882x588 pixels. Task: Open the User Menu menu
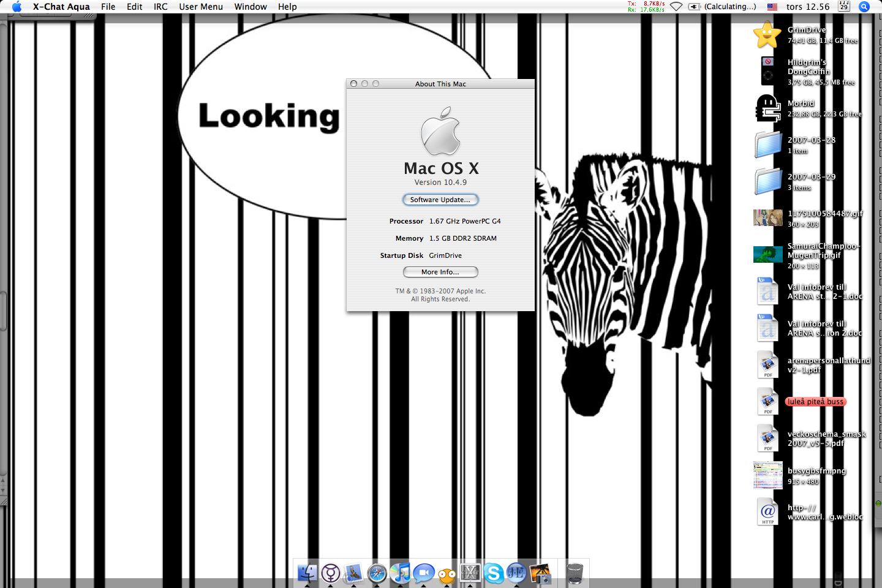point(201,7)
